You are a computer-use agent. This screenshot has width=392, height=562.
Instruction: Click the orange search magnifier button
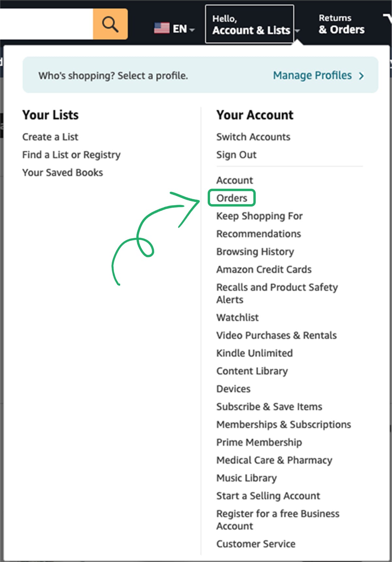coord(110,24)
